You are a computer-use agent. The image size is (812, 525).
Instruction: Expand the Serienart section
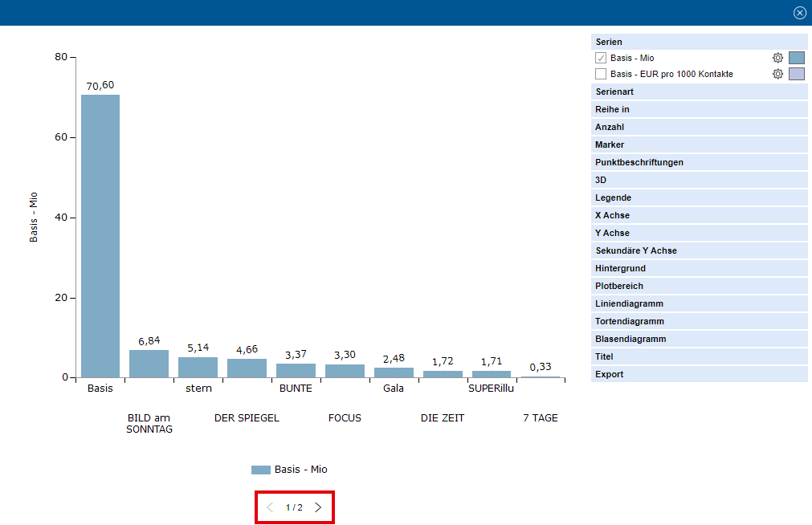(x=699, y=92)
